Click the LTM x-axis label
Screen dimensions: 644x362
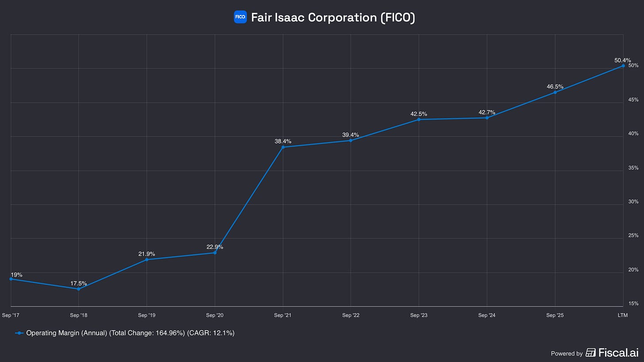point(623,315)
